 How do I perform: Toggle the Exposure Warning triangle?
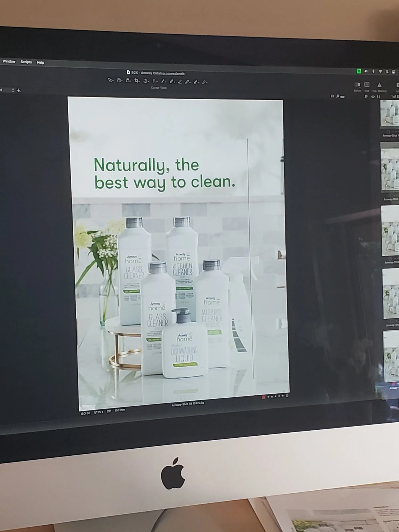coord(379,85)
